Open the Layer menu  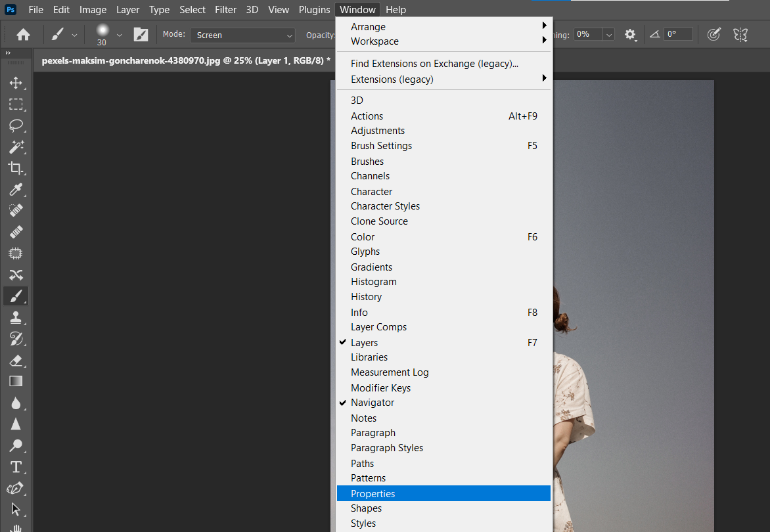(127, 10)
